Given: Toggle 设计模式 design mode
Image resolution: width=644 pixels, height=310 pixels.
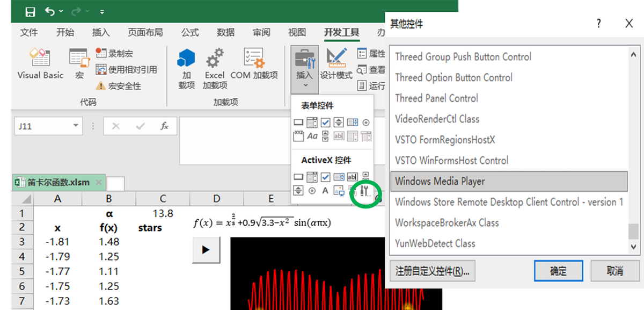Looking at the screenshot, I should coord(336,64).
